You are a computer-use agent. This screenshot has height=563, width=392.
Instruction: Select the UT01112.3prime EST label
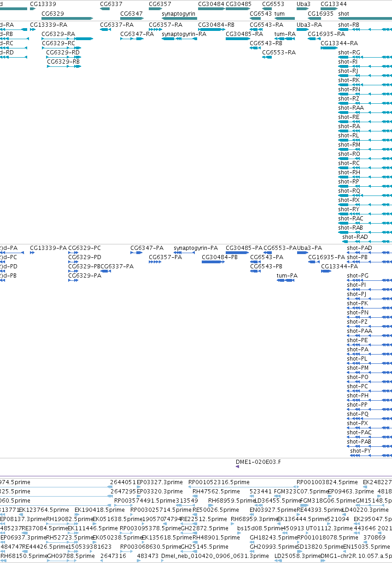(x=329, y=528)
